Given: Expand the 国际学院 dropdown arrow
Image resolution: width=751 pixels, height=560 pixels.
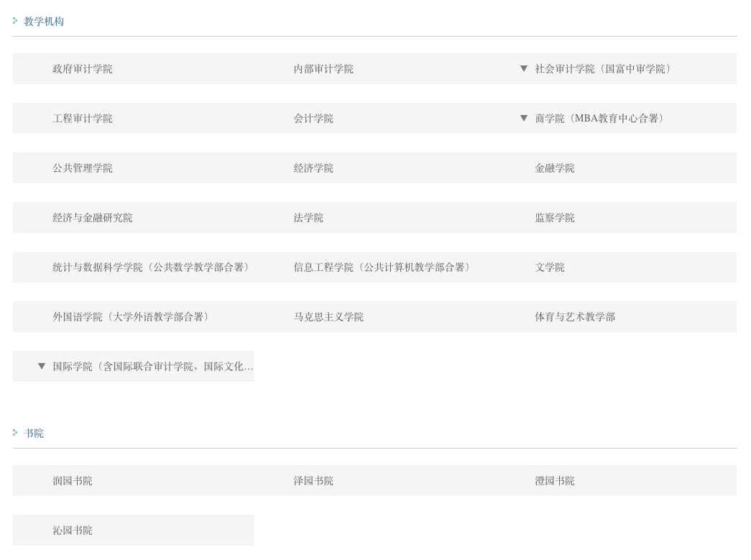Looking at the screenshot, I should pos(42,366).
